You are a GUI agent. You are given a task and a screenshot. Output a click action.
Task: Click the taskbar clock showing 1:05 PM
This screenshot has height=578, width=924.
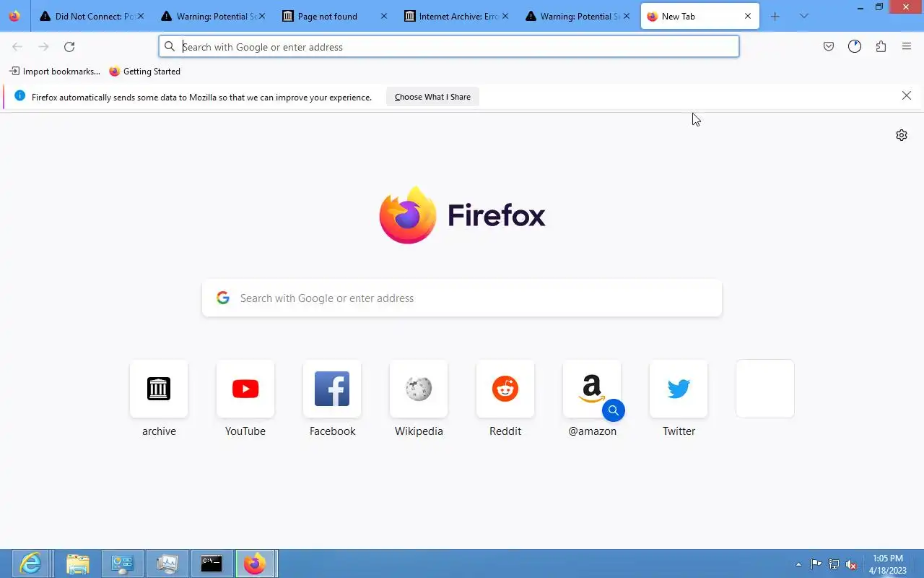(x=888, y=564)
